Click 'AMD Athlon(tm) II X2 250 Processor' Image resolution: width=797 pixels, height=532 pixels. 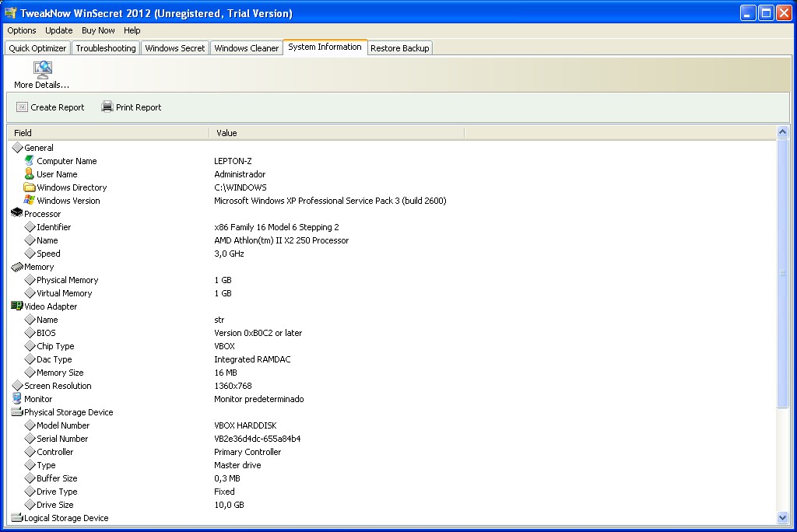pyautogui.click(x=281, y=240)
